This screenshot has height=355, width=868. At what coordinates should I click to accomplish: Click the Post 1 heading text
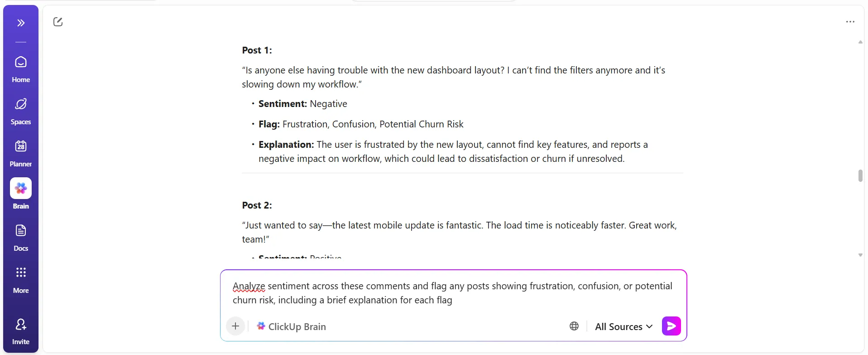point(257,50)
